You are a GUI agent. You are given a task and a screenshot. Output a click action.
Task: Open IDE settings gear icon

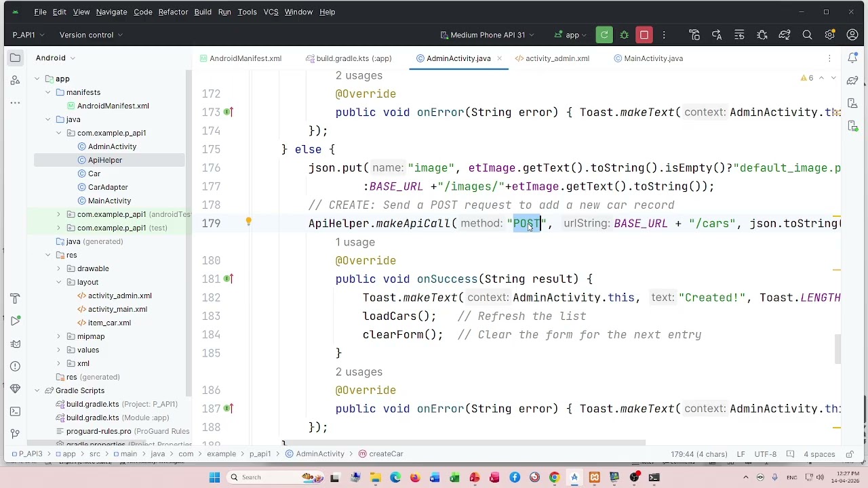click(829, 35)
